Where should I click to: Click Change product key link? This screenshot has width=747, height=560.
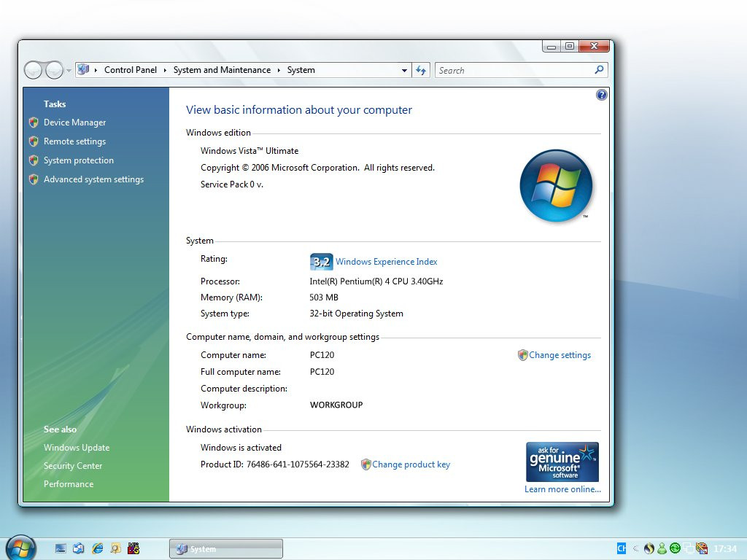pyautogui.click(x=411, y=464)
